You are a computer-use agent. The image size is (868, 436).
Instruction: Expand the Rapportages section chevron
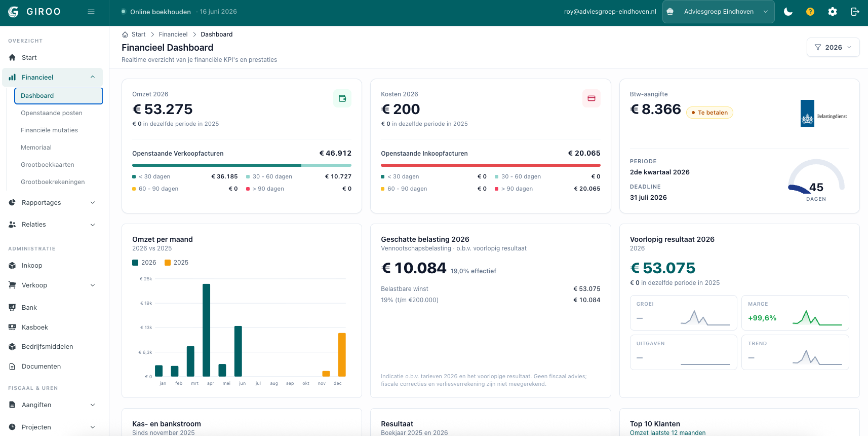pyautogui.click(x=93, y=203)
